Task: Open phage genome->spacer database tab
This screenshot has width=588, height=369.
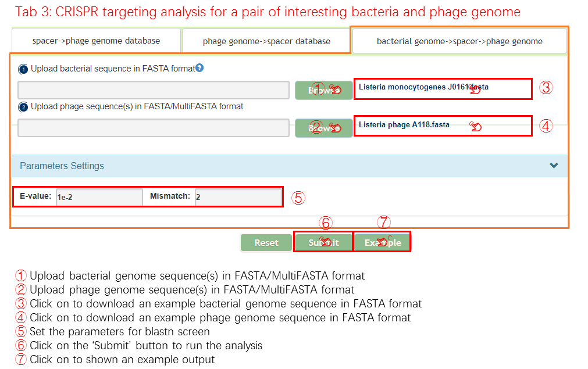Action: click(x=266, y=41)
